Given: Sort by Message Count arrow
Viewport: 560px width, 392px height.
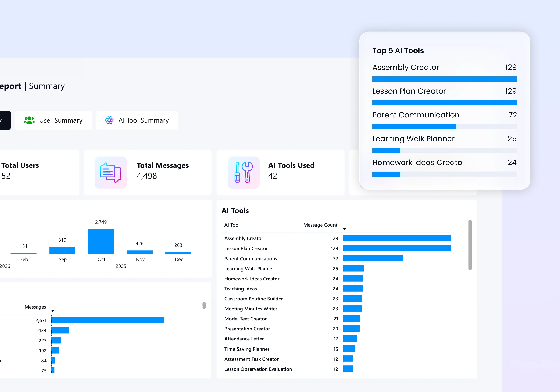Looking at the screenshot, I should (x=344, y=229).
